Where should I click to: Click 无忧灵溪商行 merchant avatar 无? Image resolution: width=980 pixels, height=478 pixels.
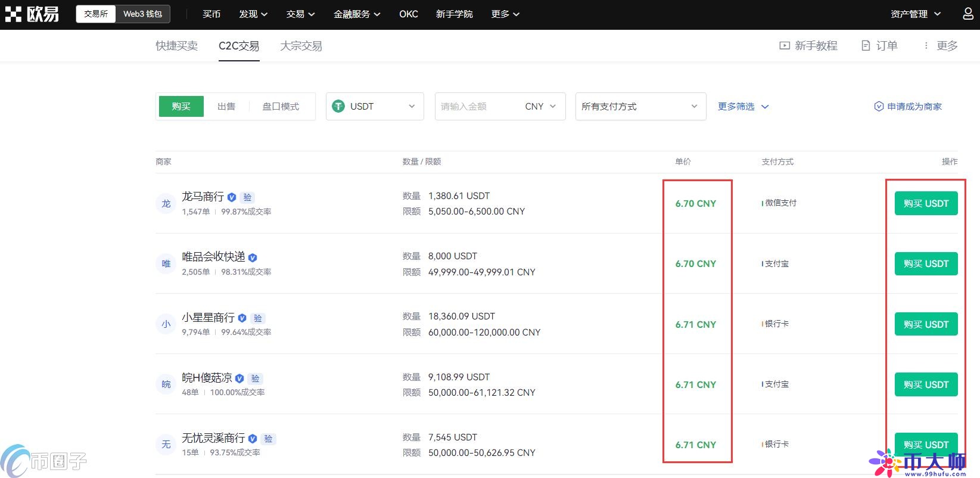(166, 445)
